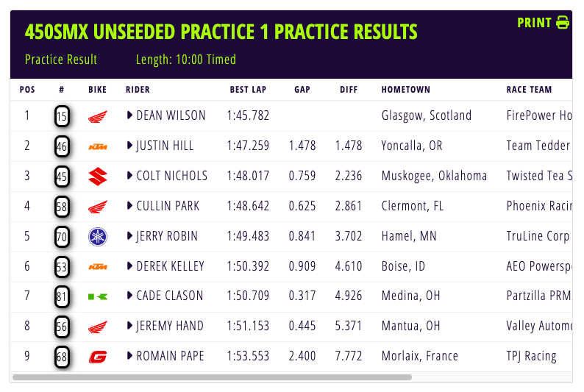Image resolution: width=584 pixels, height=392 pixels.
Task: Click the horizontal scrollbar under the table
Action: pos(212,377)
